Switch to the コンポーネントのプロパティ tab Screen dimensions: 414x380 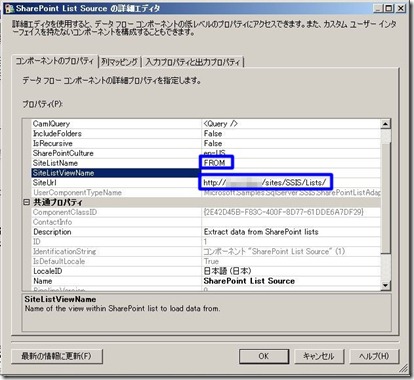[x=55, y=62]
